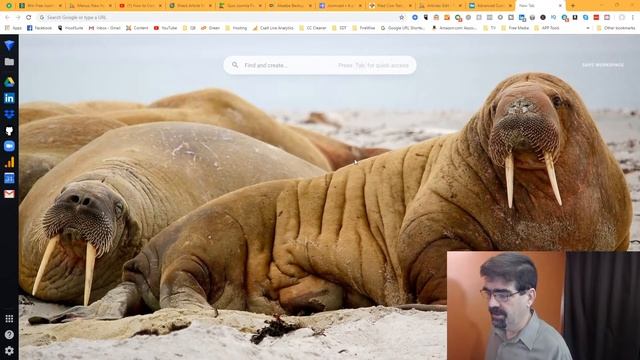The height and width of the screenshot is (360, 640).
Task: Switch to the first pinned tab
Action: click(x=9, y=6)
